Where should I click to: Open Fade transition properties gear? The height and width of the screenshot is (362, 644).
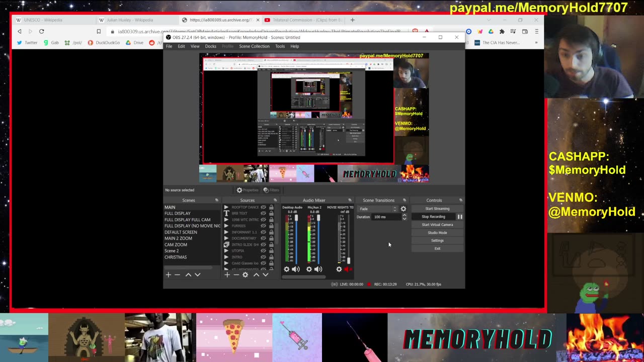[x=403, y=209]
